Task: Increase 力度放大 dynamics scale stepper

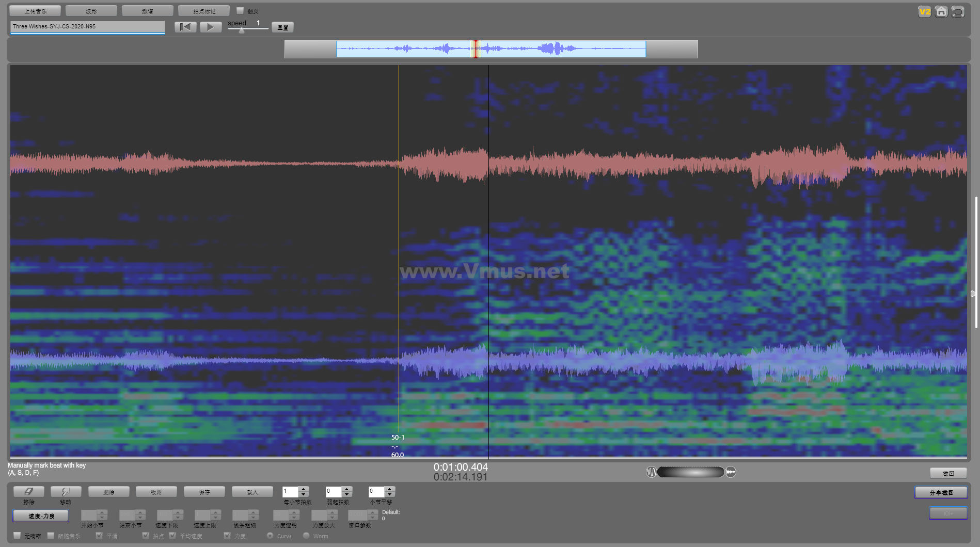Action: (333, 512)
